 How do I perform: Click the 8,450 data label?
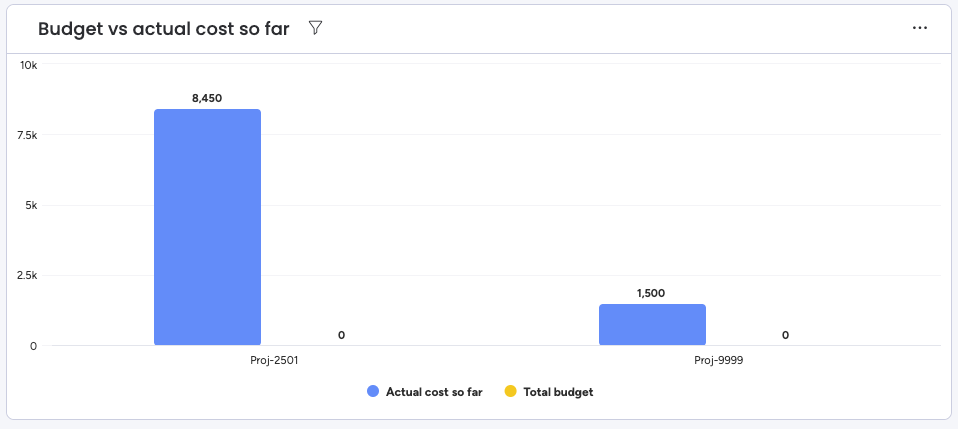(x=207, y=98)
